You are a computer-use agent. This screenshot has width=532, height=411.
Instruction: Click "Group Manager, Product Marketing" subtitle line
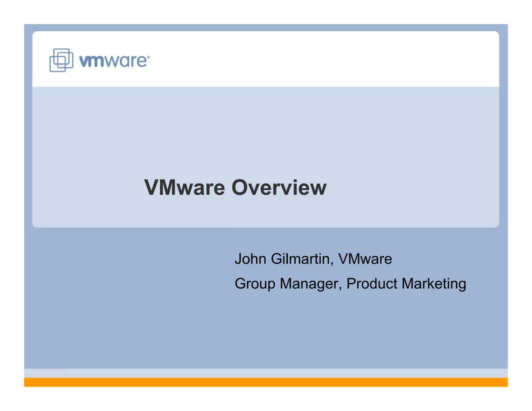click(x=350, y=283)
